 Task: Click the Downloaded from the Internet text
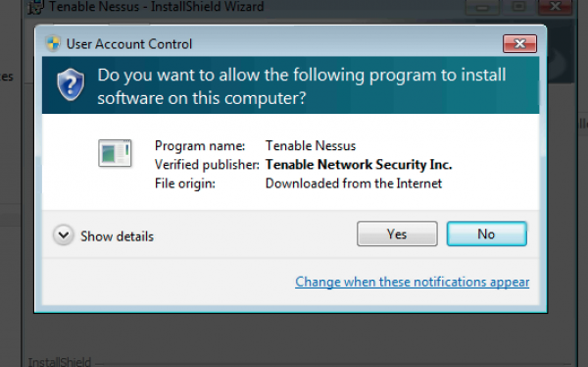[354, 183]
